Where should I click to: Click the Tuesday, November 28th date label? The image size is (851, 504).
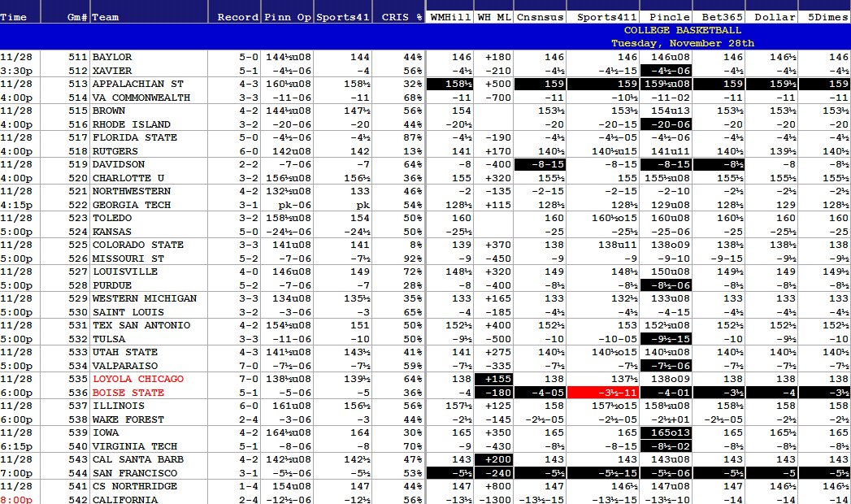682,43
